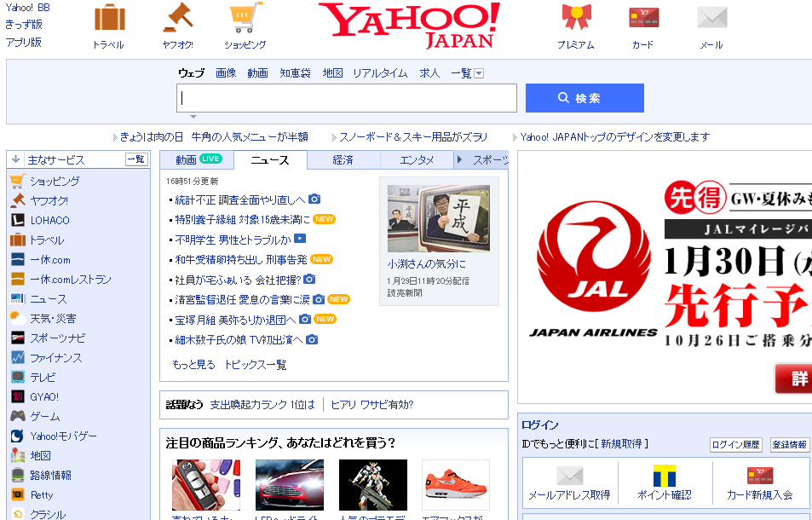The image size is (812, 520).
Task: Click the 一覧 button beside 主なサービス
Action: [x=136, y=159]
